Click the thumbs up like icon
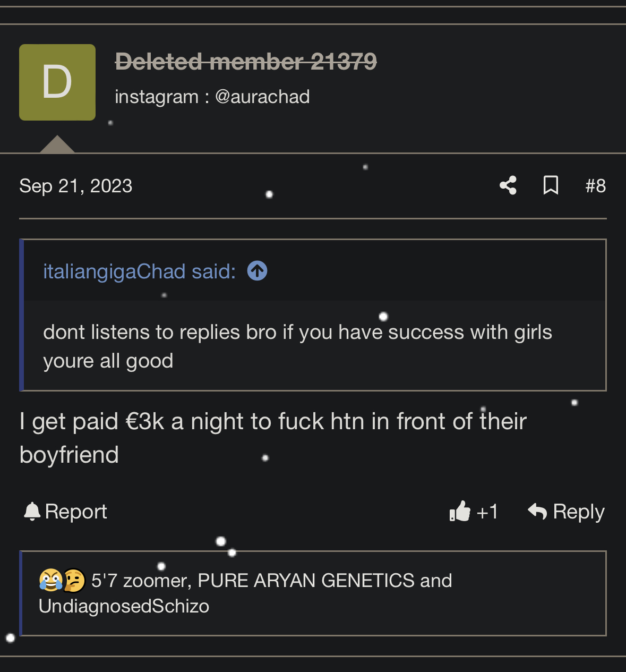Image resolution: width=626 pixels, height=672 pixels. tap(460, 511)
